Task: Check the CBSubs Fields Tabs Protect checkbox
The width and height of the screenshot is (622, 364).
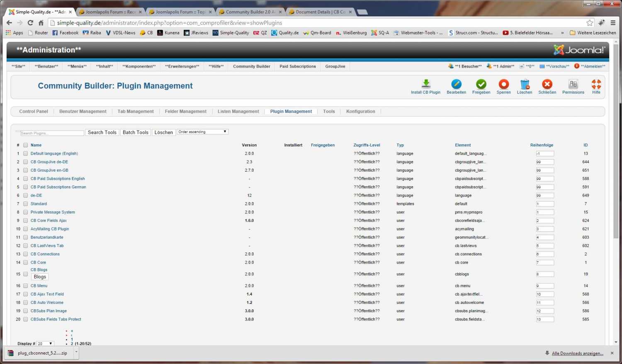Action: 26,319
